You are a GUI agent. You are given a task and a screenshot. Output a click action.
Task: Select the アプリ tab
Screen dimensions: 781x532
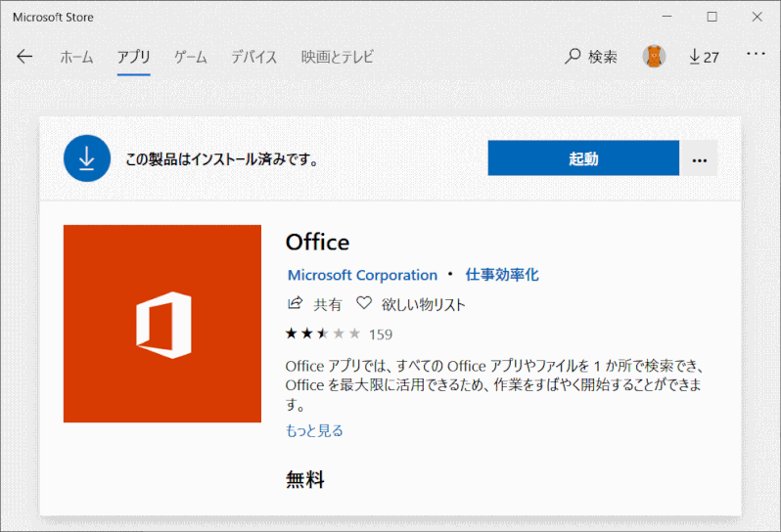(x=133, y=58)
